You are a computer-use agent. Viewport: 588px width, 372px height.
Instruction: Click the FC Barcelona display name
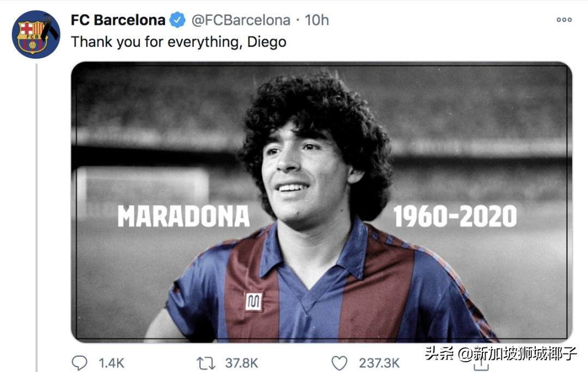(118, 21)
